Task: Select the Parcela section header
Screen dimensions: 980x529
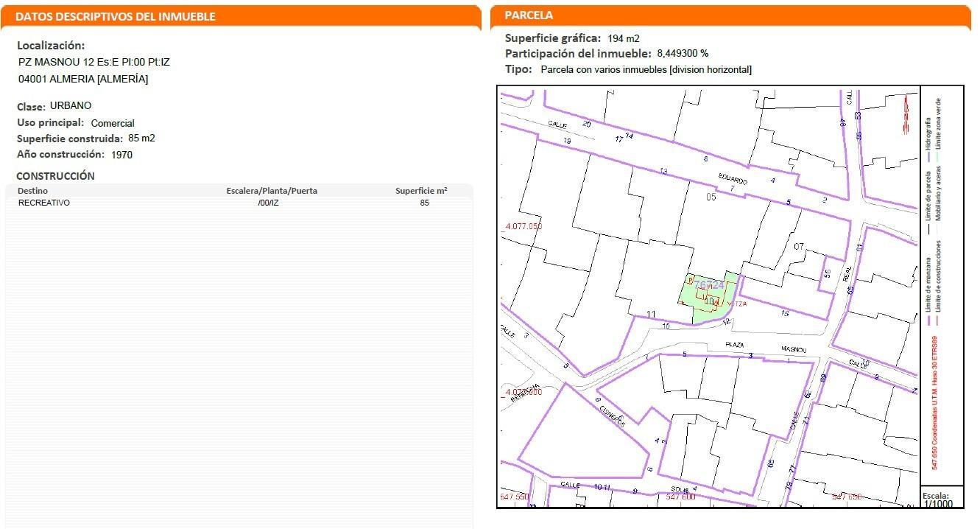Action: pos(529,15)
